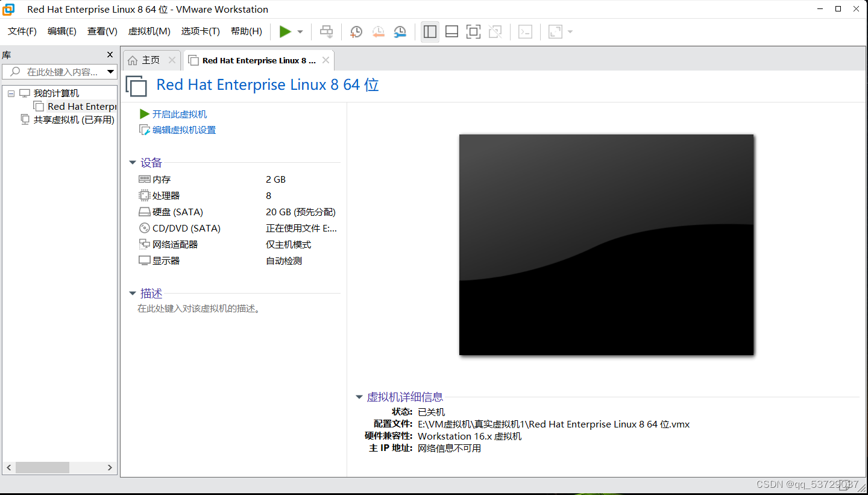Viewport: 868px width, 495px height.
Task: Collapse the 虚拟机详细信息 section
Action: click(359, 397)
